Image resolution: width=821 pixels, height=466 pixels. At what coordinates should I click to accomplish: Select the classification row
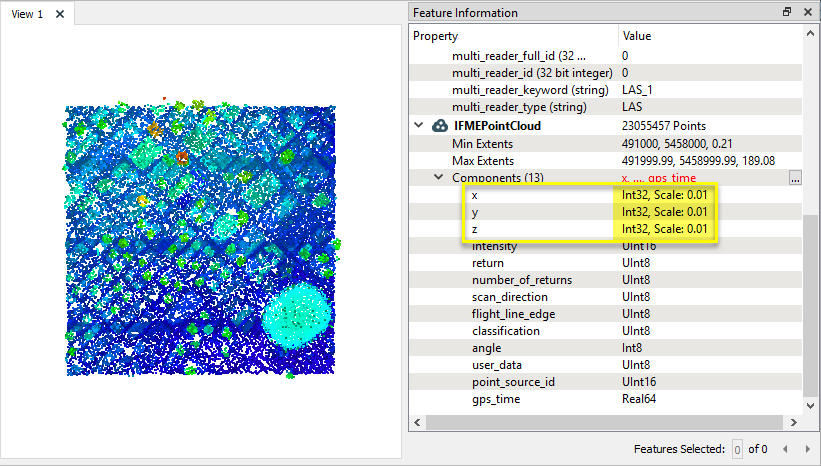(605, 331)
